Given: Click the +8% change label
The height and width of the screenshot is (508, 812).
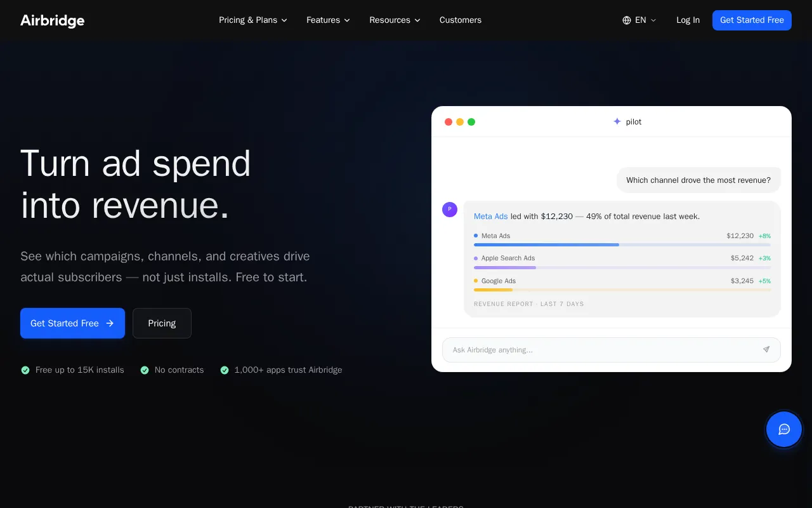Looking at the screenshot, I should pyautogui.click(x=764, y=236).
